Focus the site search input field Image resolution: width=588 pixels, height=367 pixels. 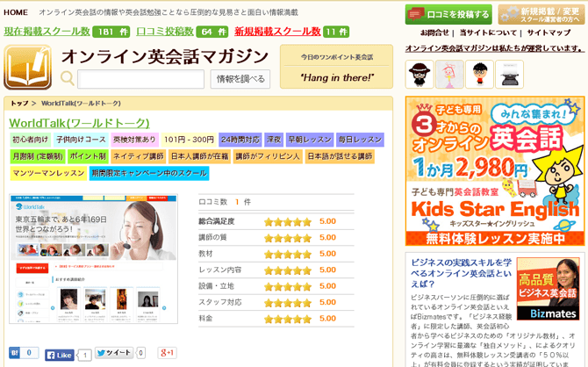click(140, 79)
